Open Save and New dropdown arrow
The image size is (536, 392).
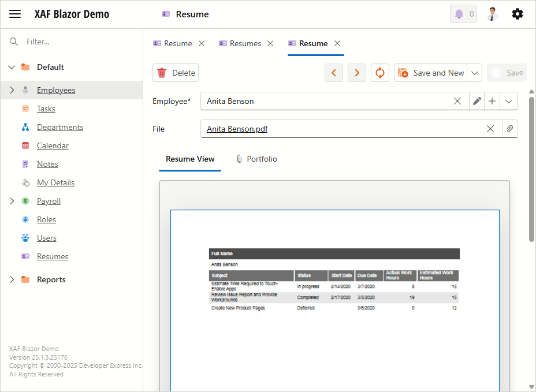click(474, 73)
